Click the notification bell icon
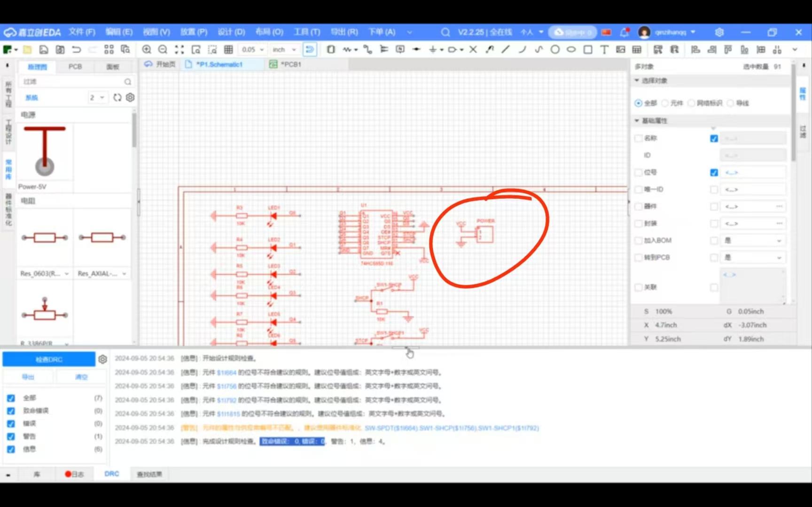 point(625,32)
